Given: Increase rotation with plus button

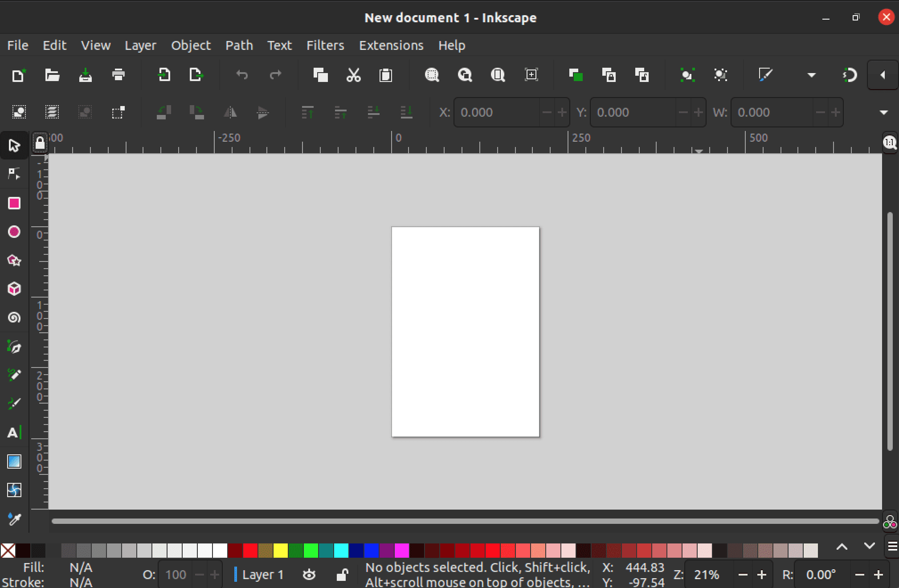Looking at the screenshot, I should tap(879, 575).
